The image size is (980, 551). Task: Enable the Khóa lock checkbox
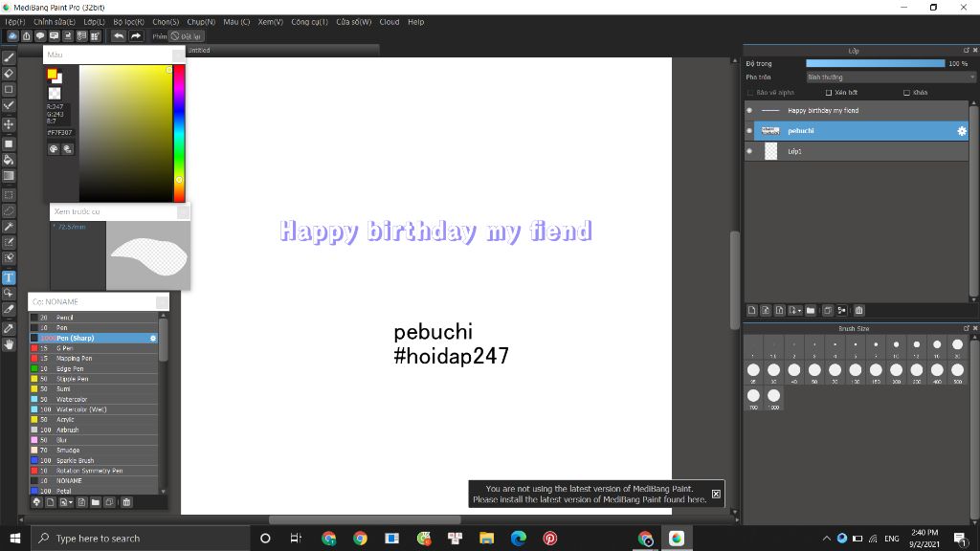pyautogui.click(x=906, y=93)
